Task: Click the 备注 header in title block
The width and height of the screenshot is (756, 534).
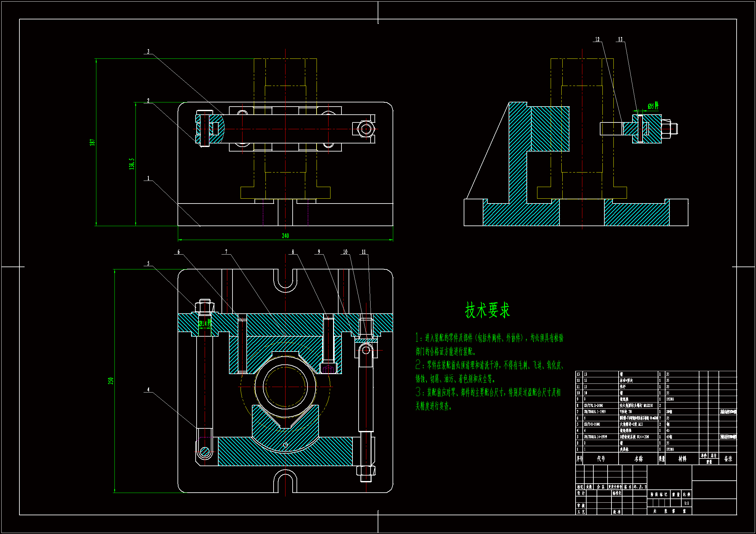Action: [728, 459]
